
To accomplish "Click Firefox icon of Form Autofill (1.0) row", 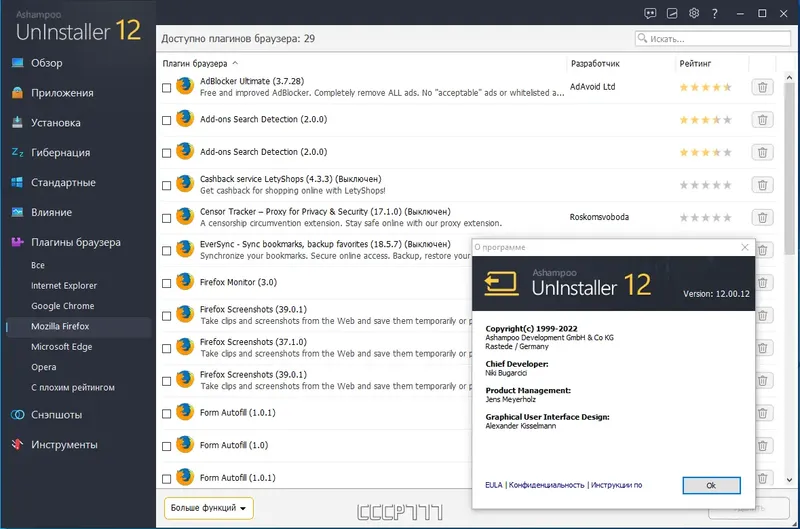I will 185,444.
